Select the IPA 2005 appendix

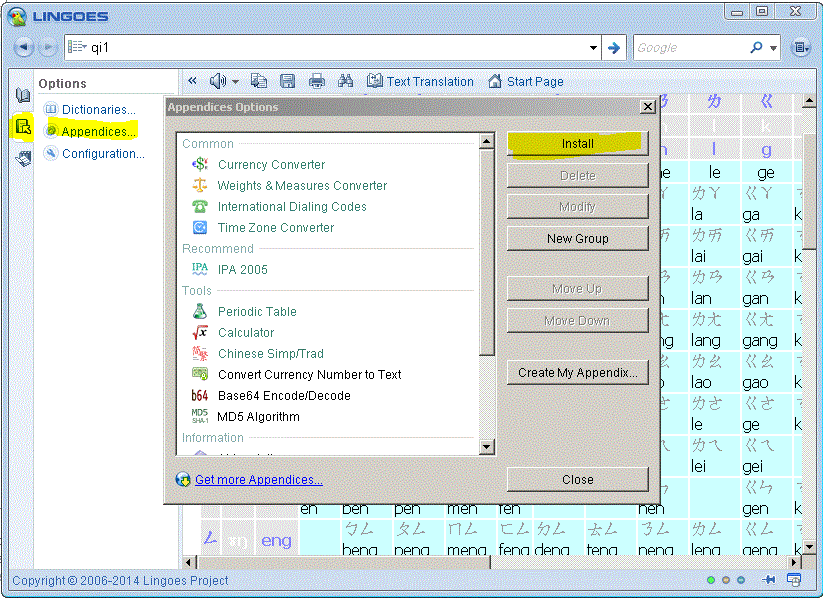coord(242,269)
